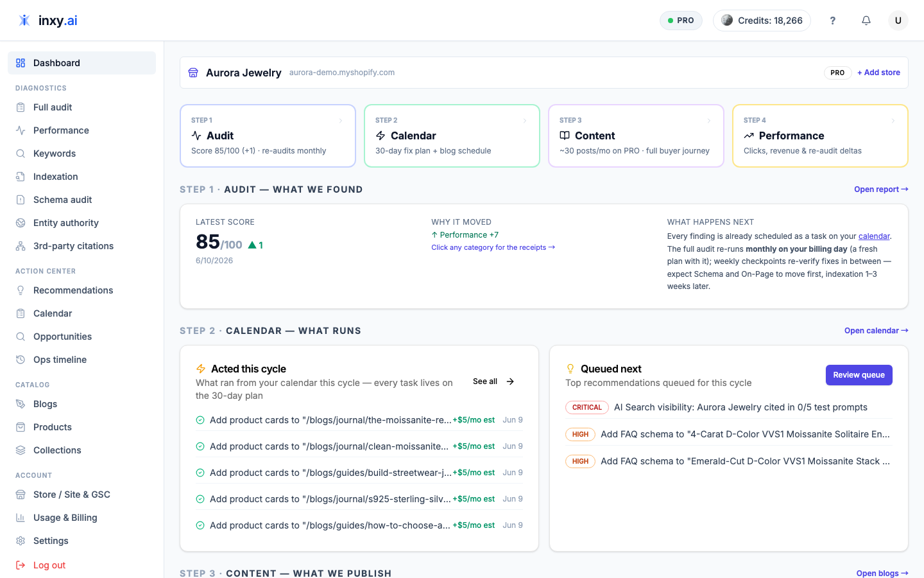Click the Opportunities magnifier icon
The height and width of the screenshot is (578, 924).
point(21,337)
